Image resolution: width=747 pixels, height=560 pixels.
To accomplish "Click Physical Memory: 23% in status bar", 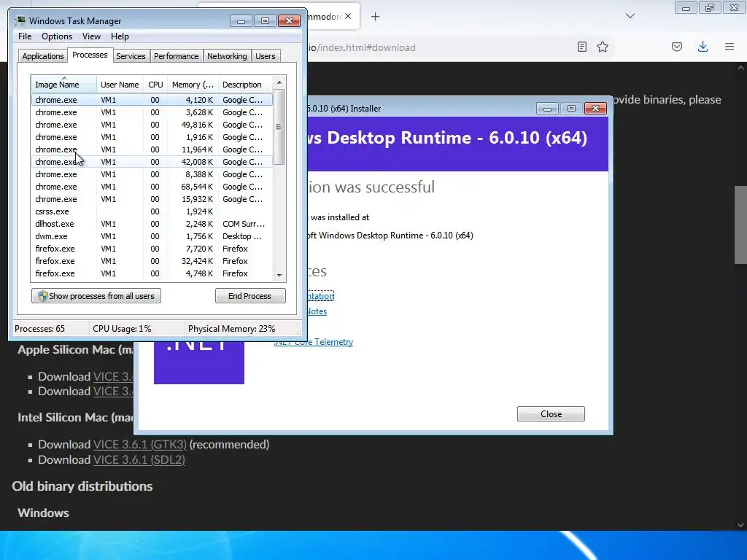I will [231, 329].
